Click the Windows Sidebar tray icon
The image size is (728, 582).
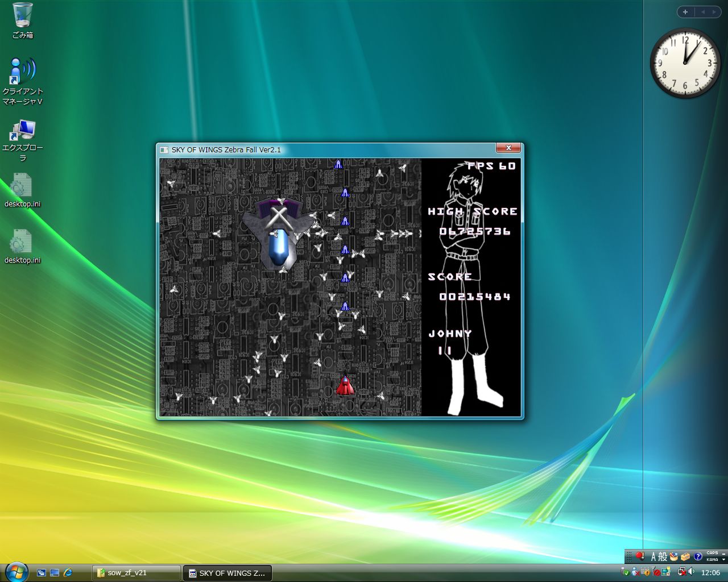[x=666, y=572]
